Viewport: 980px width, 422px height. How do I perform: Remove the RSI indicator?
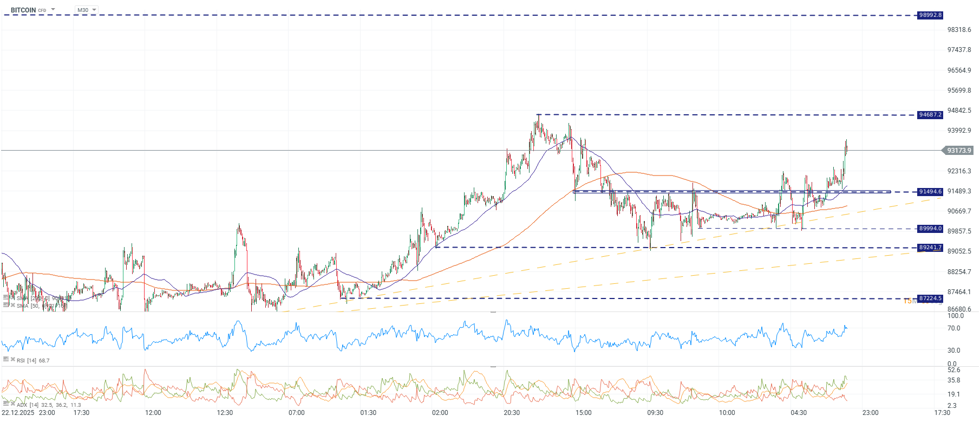coord(12,359)
